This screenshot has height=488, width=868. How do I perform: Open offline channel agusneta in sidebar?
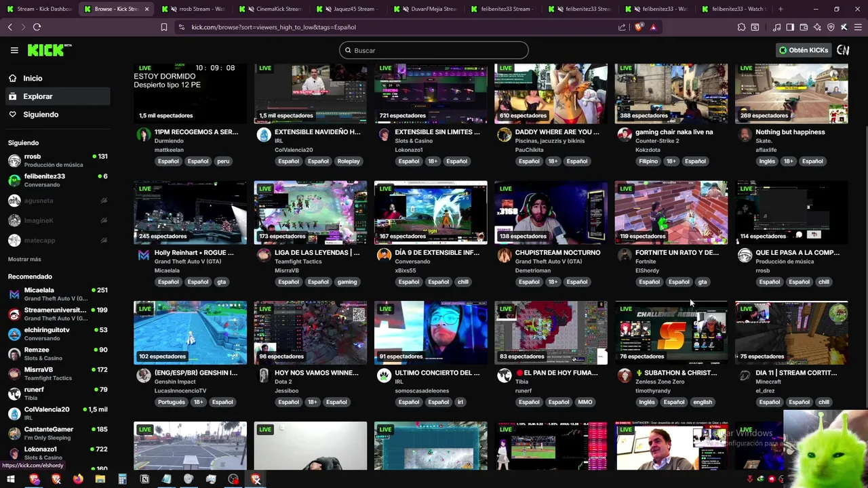(58, 201)
